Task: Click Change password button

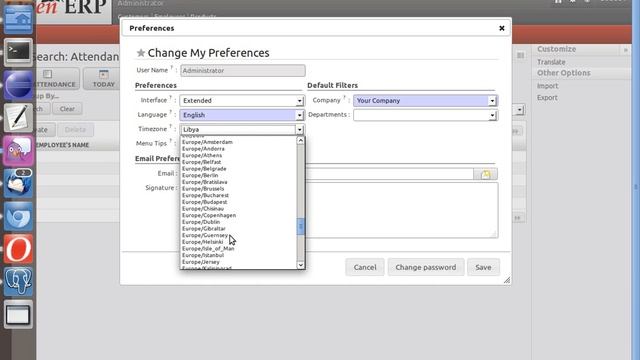Action: [x=426, y=267]
